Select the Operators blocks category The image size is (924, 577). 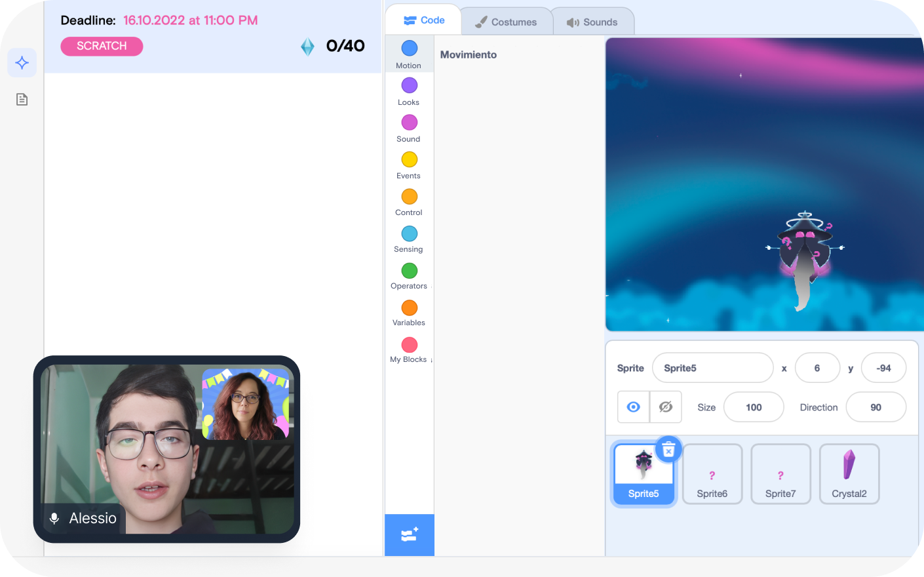pyautogui.click(x=409, y=275)
